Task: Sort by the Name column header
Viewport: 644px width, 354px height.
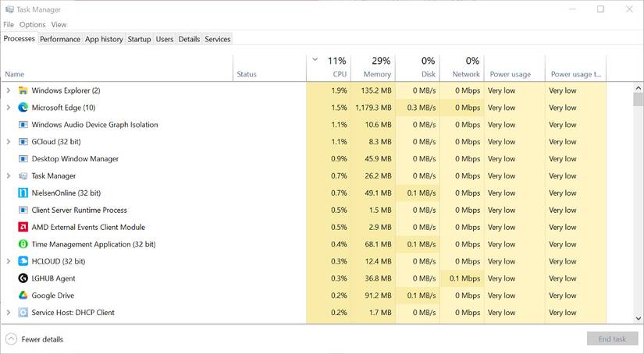Action: point(117,68)
